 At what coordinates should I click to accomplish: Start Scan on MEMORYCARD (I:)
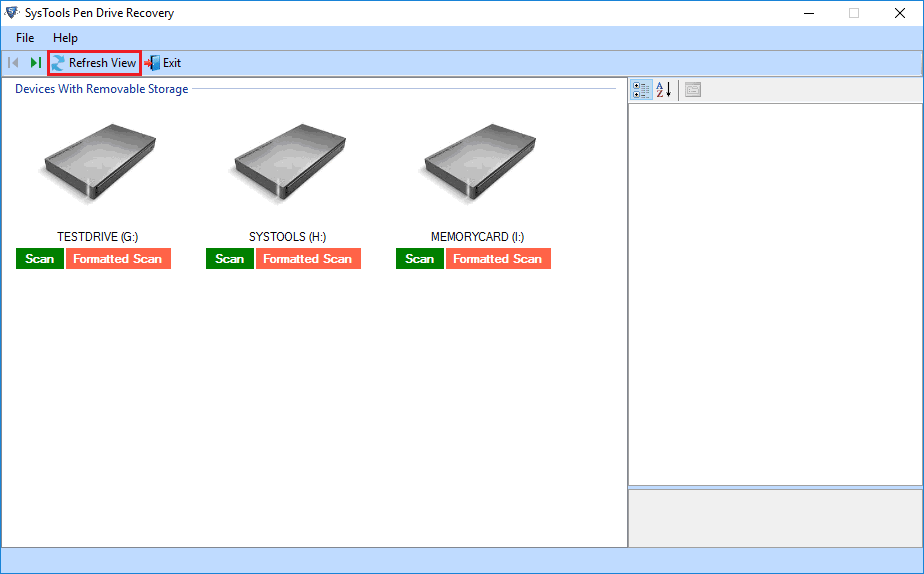click(x=420, y=259)
